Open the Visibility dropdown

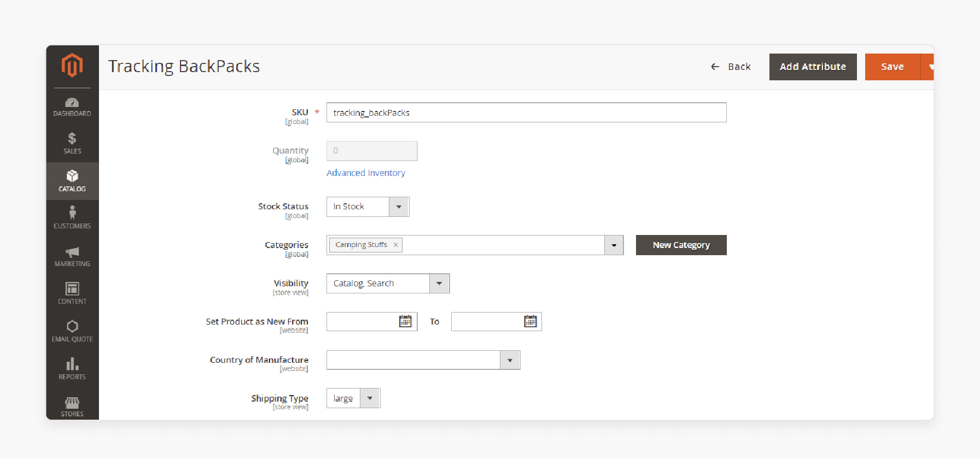388,284
